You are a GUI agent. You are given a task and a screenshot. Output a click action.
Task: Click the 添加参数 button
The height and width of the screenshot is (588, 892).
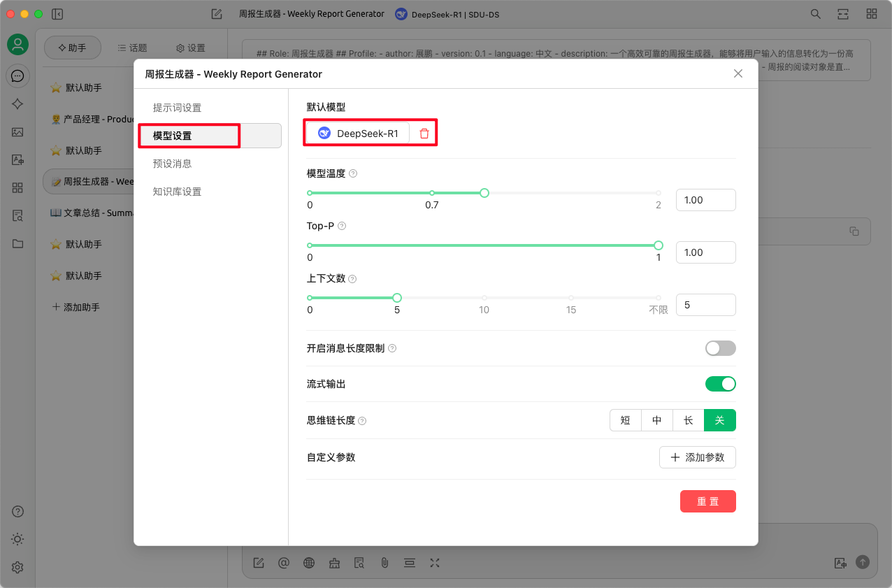tap(698, 457)
